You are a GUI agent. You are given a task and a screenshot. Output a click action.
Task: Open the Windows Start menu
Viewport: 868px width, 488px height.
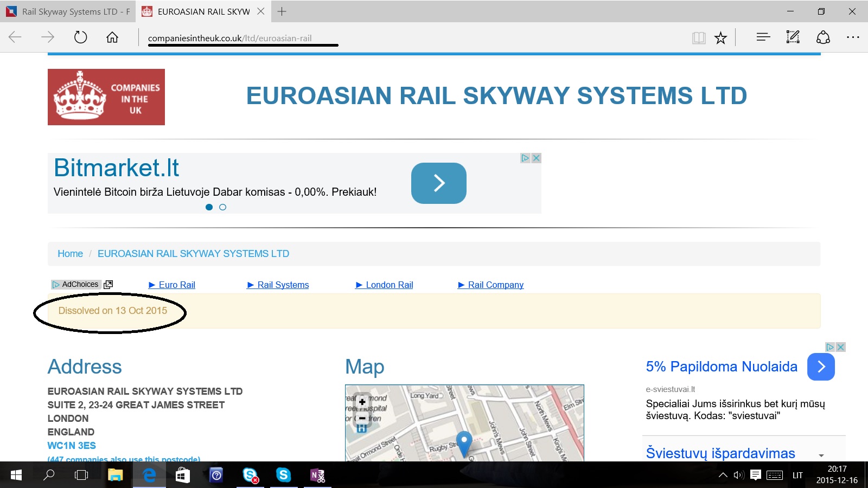16,476
